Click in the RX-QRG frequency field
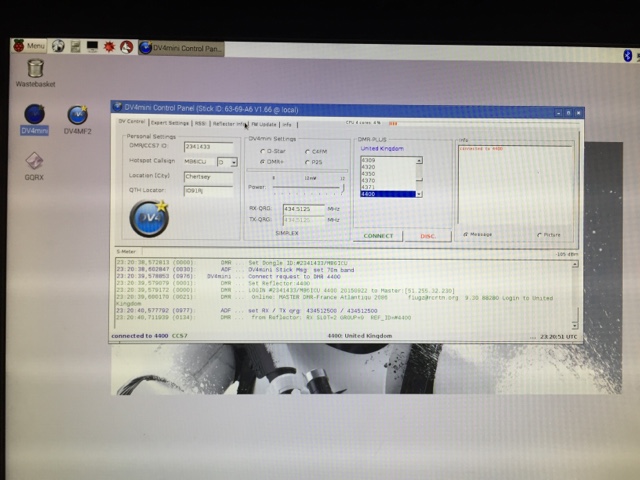 pos(304,209)
